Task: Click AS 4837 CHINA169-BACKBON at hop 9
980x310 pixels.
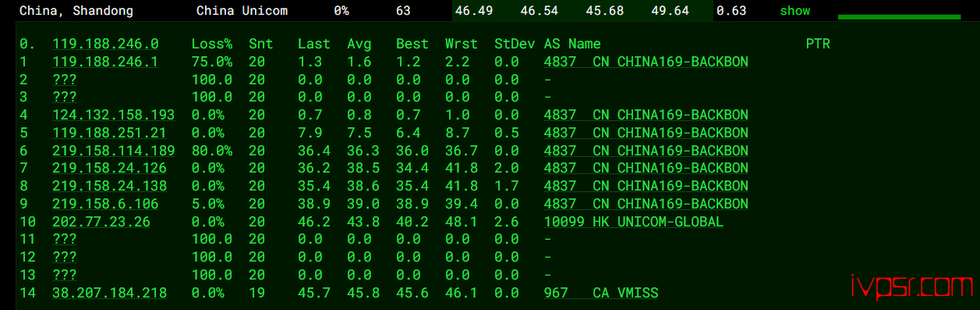Action: coord(646,204)
